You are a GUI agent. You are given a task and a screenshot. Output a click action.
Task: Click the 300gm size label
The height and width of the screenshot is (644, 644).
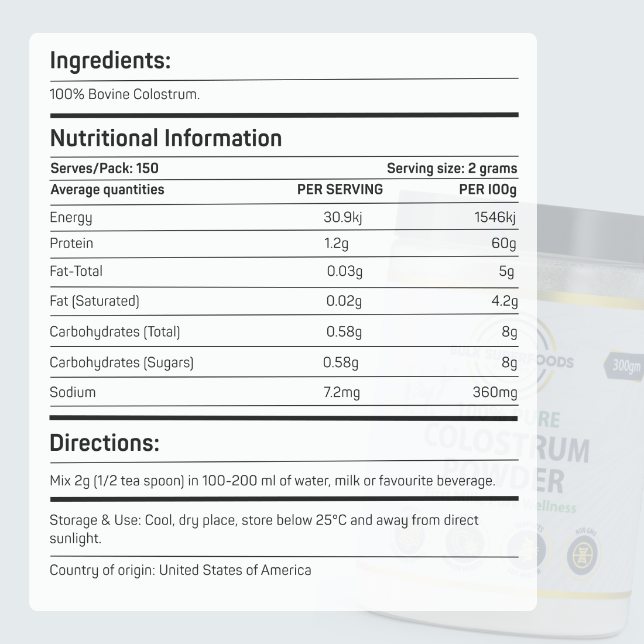tap(626, 365)
